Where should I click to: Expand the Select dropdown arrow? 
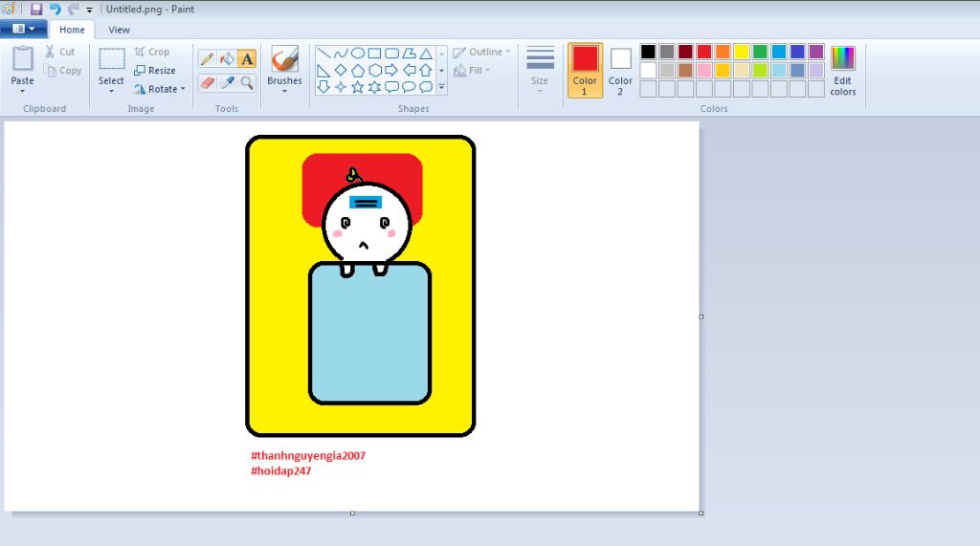click(x=111, y=91)
